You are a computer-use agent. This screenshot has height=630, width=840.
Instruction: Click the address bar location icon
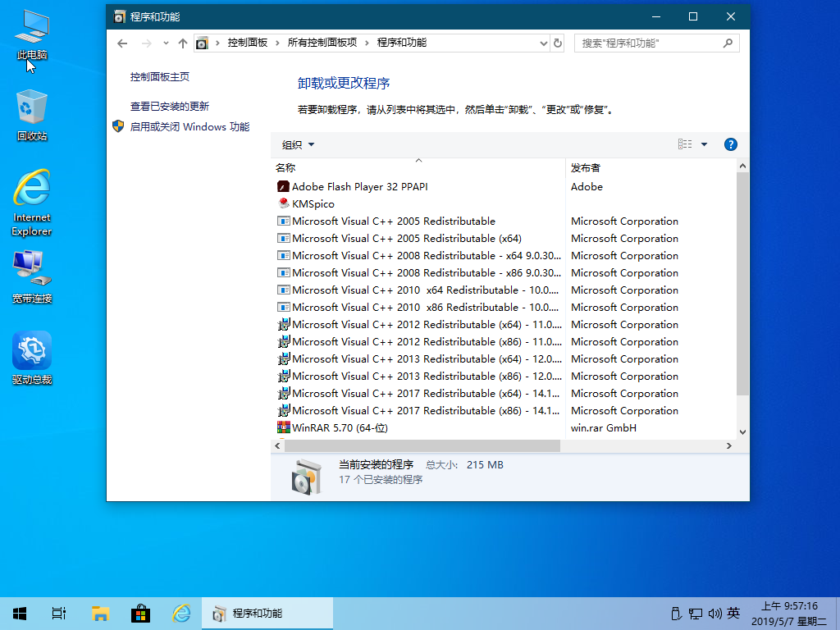pyautogui.click(x=202, y=43)
